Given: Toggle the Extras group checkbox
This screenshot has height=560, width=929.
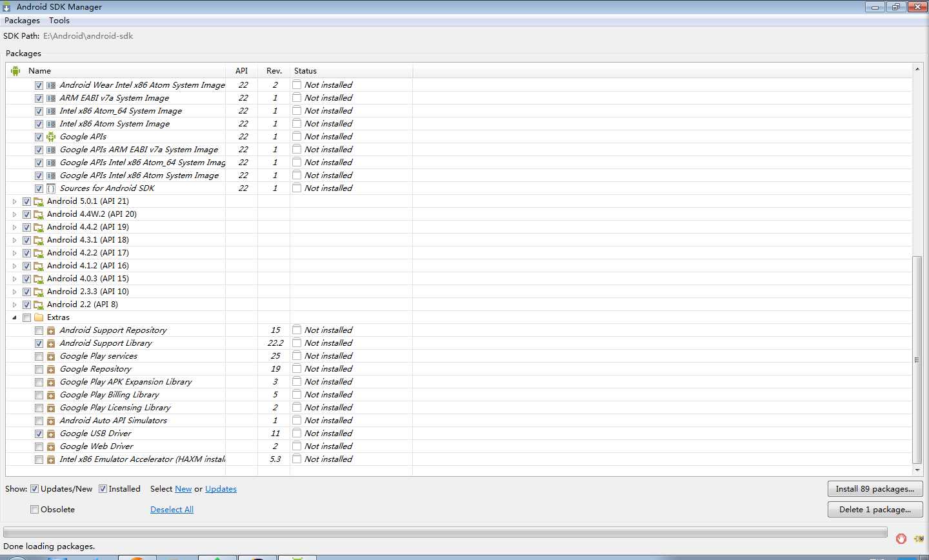Looking at the screenshot, I should [x=26, y=317].
